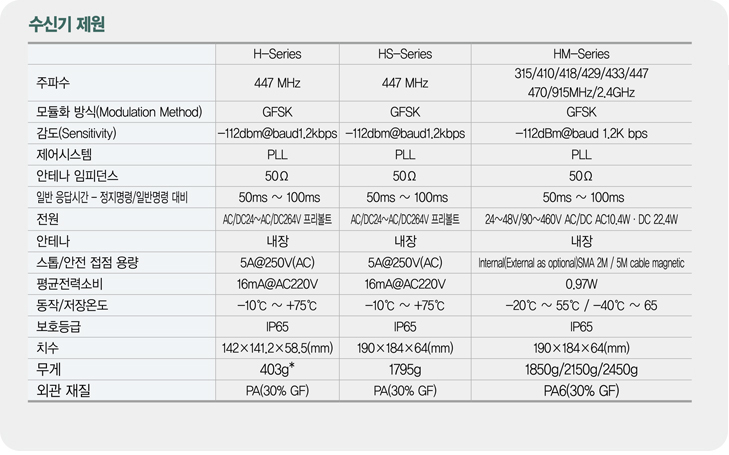Click H-Series 142×141.2×58.5(mm) dimension cell
The width and height of the screenshot is (729, 455).
(x=277, y=348)
